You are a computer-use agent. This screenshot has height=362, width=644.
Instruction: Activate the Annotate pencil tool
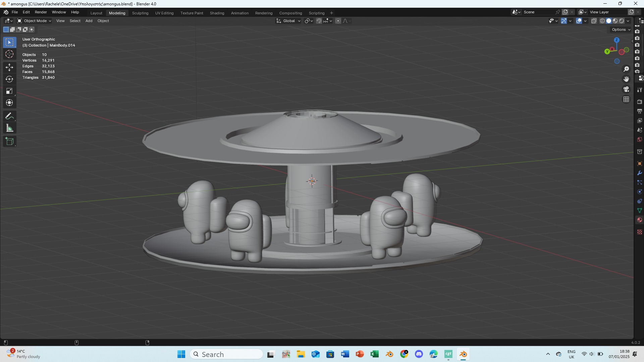tap(9, 116)
